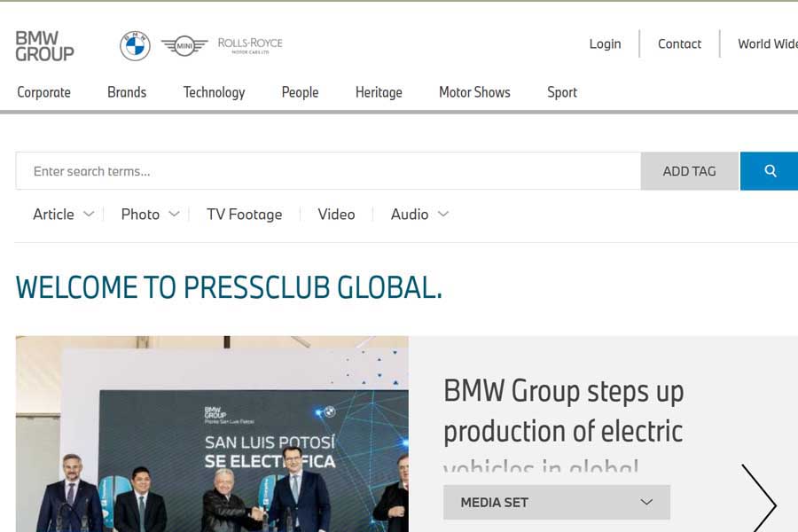The width and height of the screenshot is (798, 532).
Task: Enable the TV Footage content filter
Action: coord(244,214)
